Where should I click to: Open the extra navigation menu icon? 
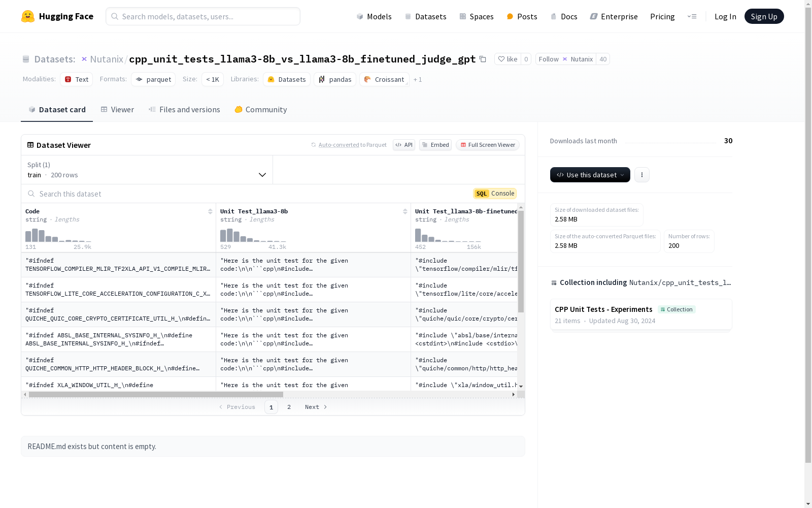click(692, 16)
